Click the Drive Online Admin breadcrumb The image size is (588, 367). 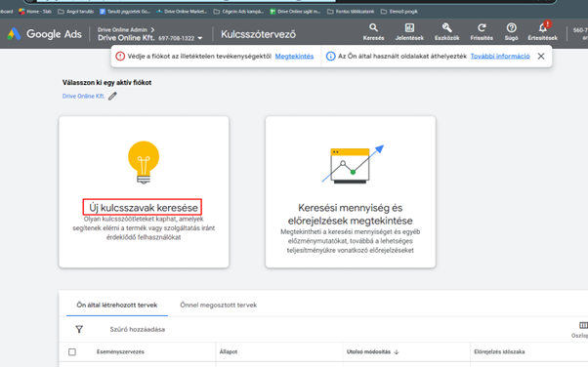[x=122, y=29]
